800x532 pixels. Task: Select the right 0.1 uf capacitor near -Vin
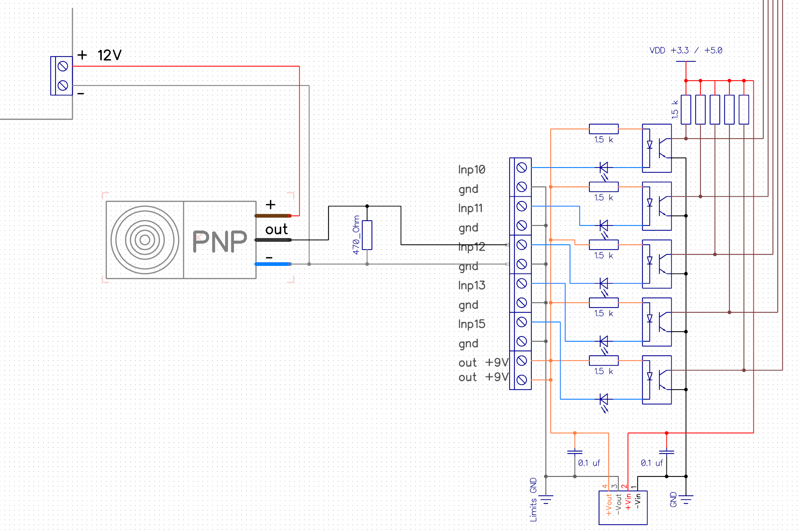tap(666, 452)
